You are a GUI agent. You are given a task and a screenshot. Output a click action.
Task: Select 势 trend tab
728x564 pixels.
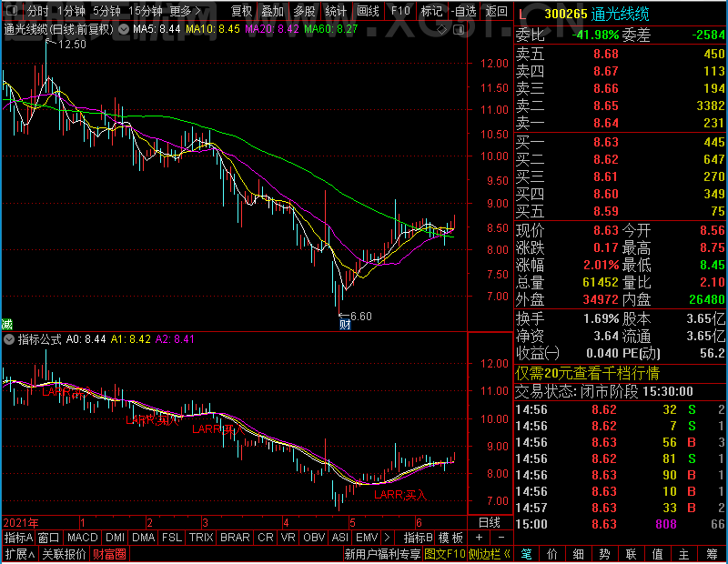click(x=604, y=554)
